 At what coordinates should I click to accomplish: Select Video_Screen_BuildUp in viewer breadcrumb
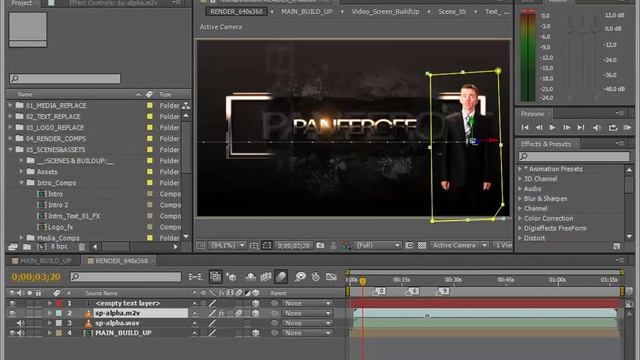pyautogui.click(x=385, y=12)
